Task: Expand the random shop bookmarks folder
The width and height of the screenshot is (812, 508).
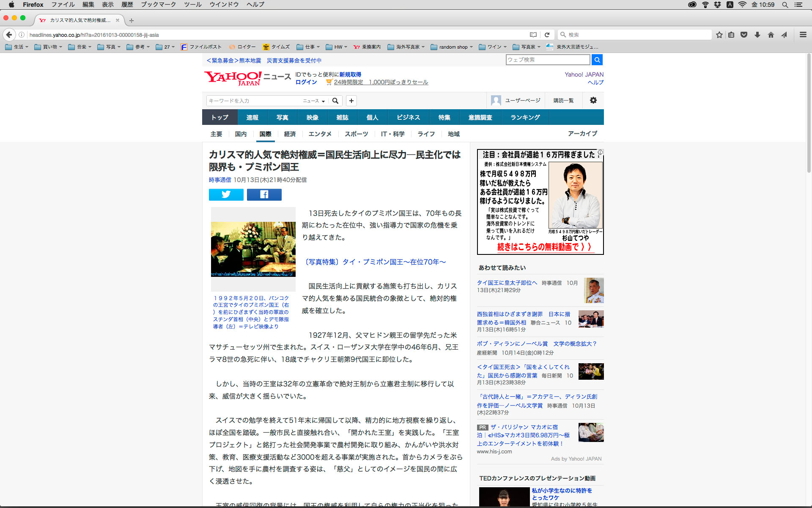Action: pyautogui.click(x=452, y=47)
